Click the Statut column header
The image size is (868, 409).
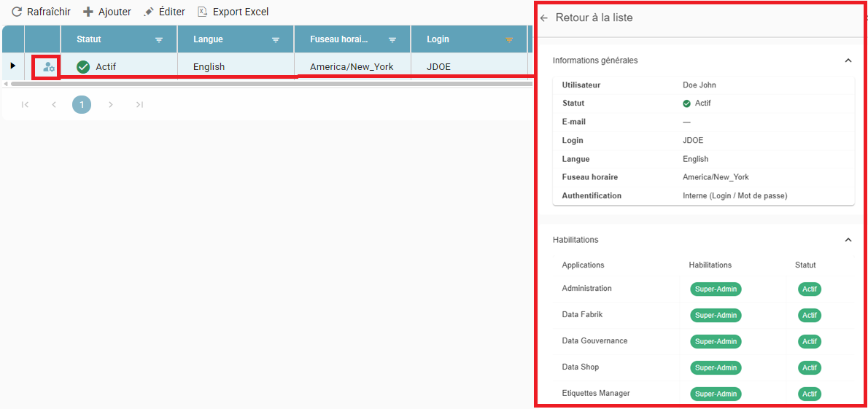coord(119,39)
